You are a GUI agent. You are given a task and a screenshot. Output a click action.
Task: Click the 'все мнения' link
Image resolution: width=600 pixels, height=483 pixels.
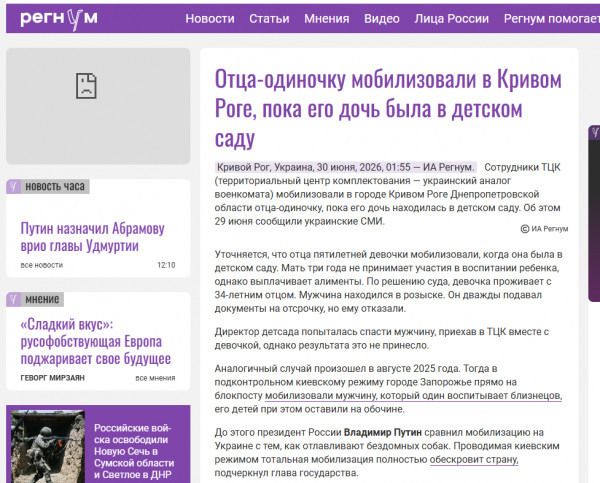pos(155,378)
